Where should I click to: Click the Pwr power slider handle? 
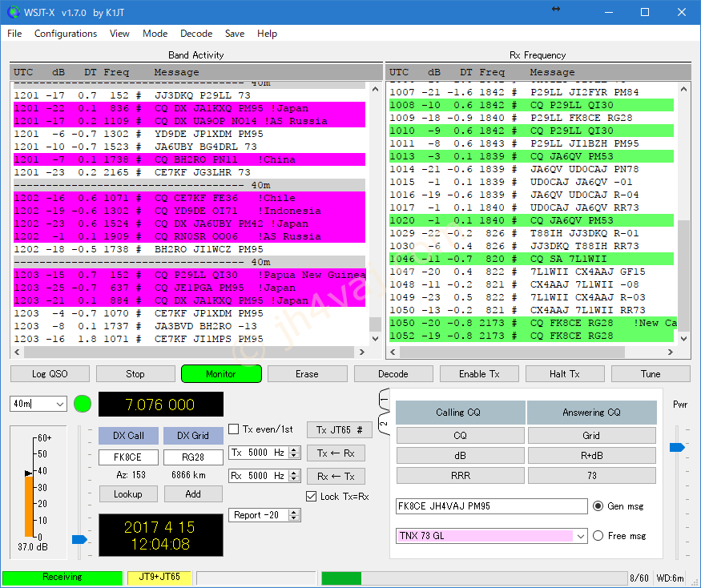[x=677, y=447]
